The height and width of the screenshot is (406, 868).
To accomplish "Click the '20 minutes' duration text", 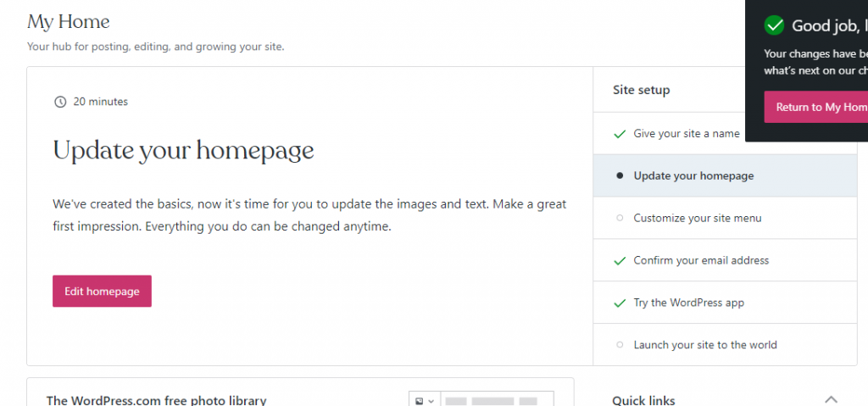I will pyautogui.click(x=101, y=102).
